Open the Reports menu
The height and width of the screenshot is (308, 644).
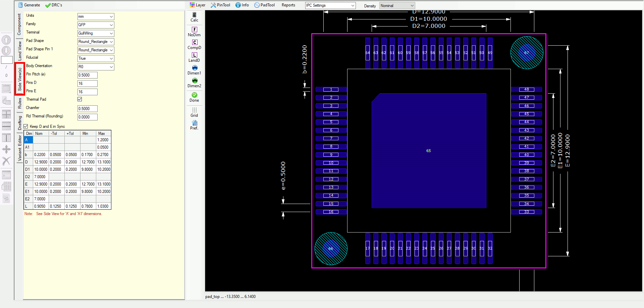[288, 5]
